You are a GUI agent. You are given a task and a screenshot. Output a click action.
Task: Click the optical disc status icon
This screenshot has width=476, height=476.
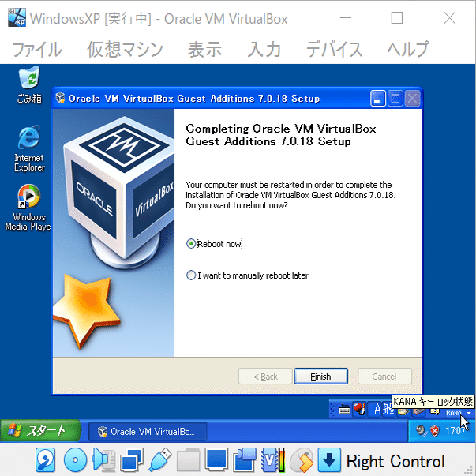click(x=75, y=460)
